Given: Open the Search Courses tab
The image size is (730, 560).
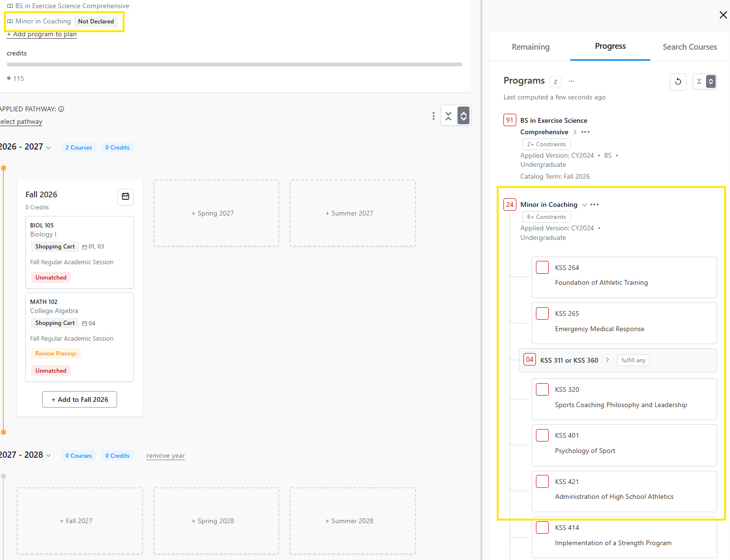Looking at the screenshot, I should [x=690, y=47].
